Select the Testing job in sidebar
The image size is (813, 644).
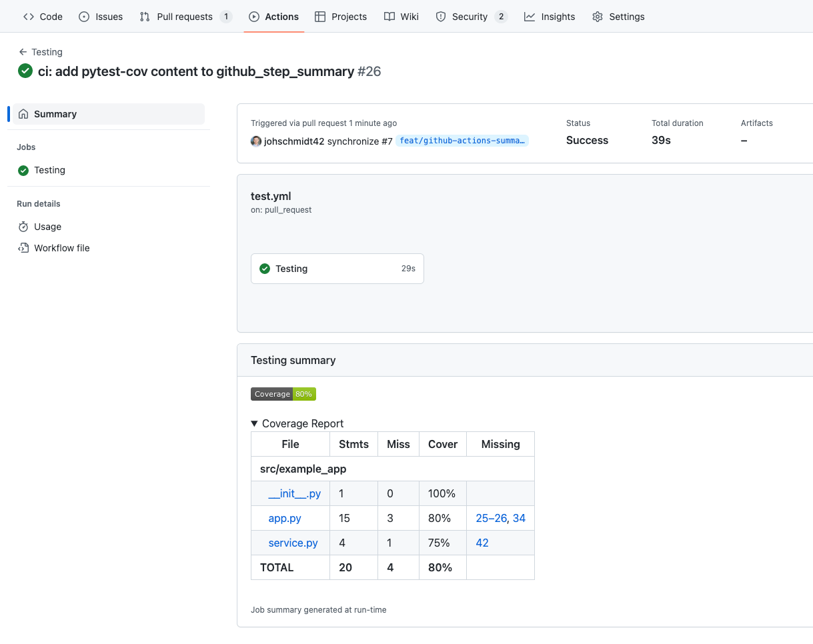coord(49,170)
